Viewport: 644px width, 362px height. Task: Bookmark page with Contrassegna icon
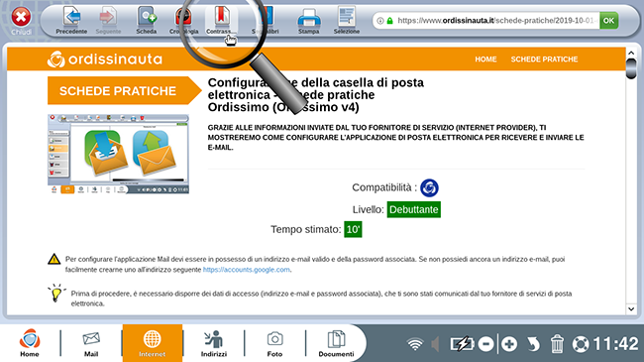pos(222,20)
